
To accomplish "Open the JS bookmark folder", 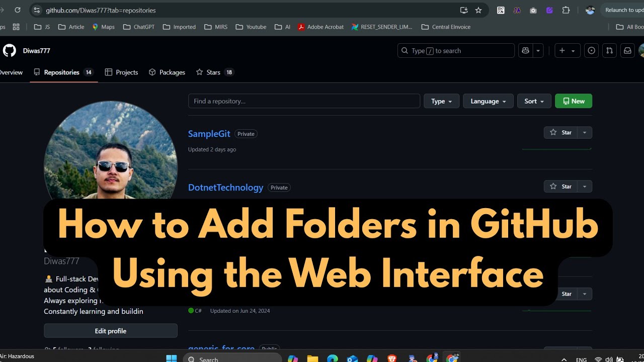I will (42, 27).
